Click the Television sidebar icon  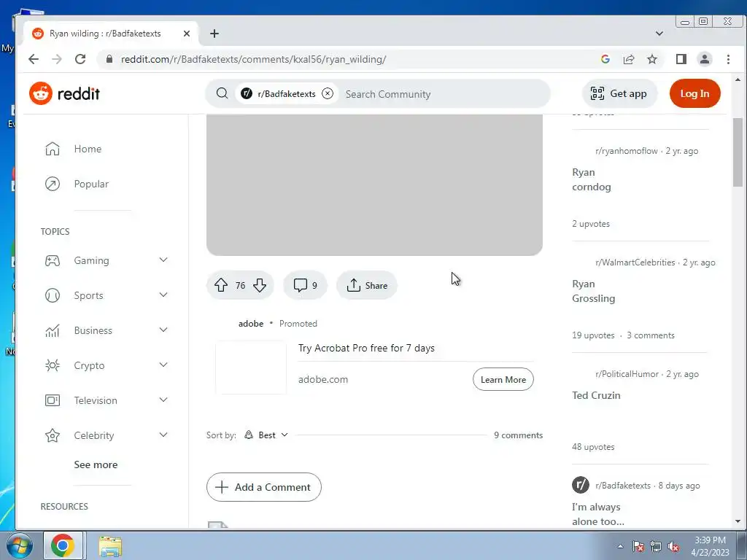tap(53, 400)
